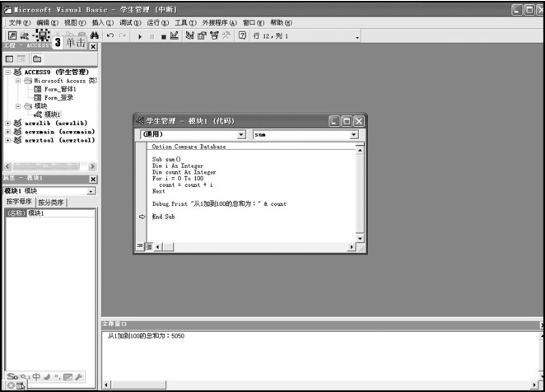Select Form_窗体1 in project tree
Viewport: 545px width, 392px height.
pos(60,89)
